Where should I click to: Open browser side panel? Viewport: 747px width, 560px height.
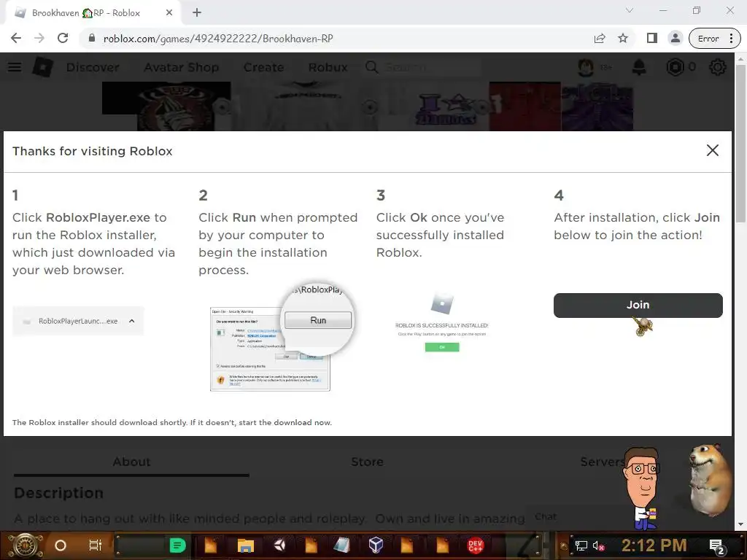pos(651,39)
